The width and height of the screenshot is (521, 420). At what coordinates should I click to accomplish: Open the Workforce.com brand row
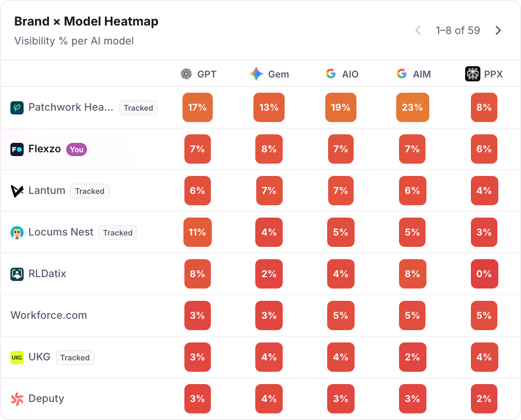click(260, 315)
